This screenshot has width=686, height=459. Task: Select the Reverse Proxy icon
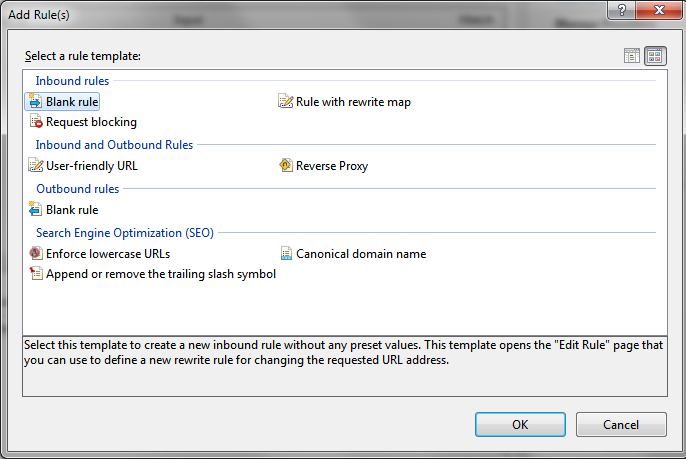click(x=286, y=165)
